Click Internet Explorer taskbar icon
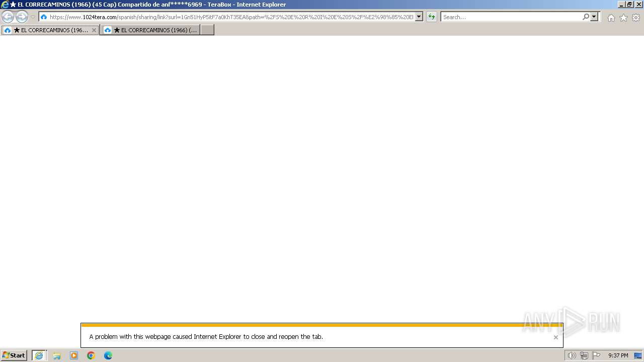 pos(39,355)
